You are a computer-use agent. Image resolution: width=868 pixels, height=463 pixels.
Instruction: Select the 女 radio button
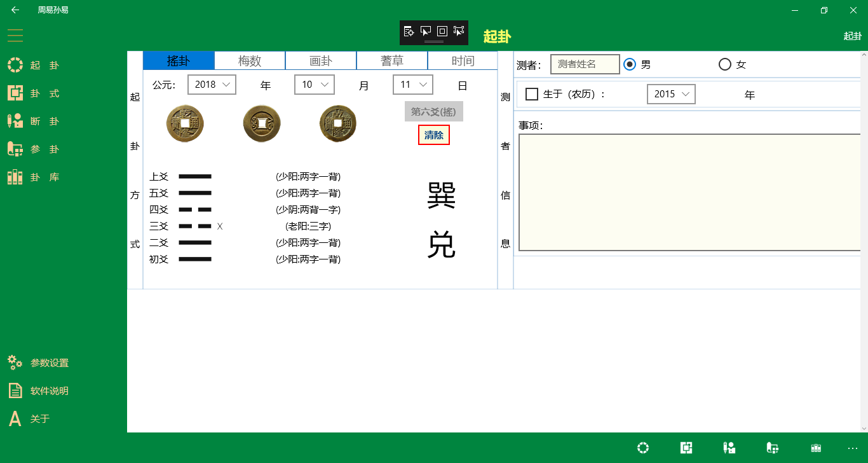coord(724,64)
